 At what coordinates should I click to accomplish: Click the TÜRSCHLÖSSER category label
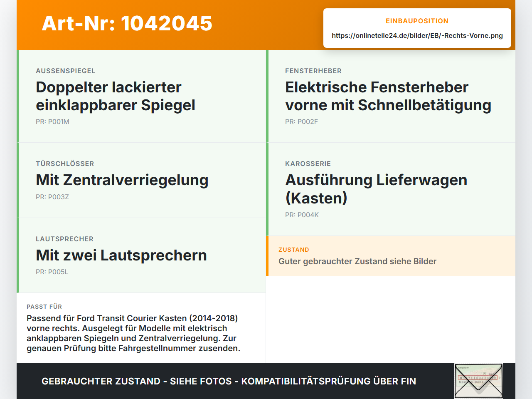(65, 164)
